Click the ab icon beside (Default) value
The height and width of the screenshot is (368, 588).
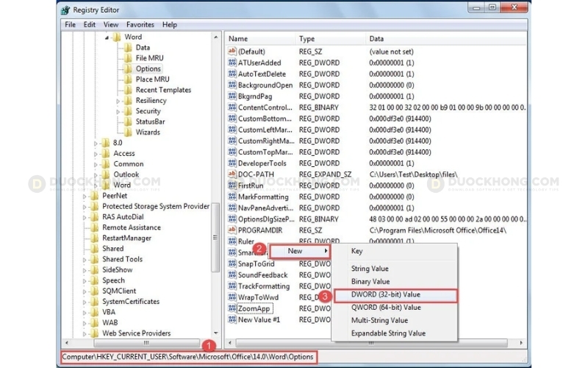(x=232, y=51)
